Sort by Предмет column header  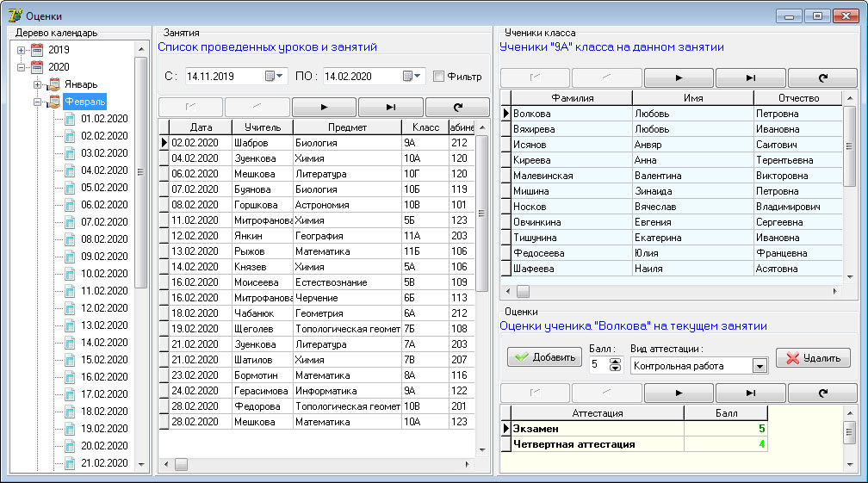346,127
